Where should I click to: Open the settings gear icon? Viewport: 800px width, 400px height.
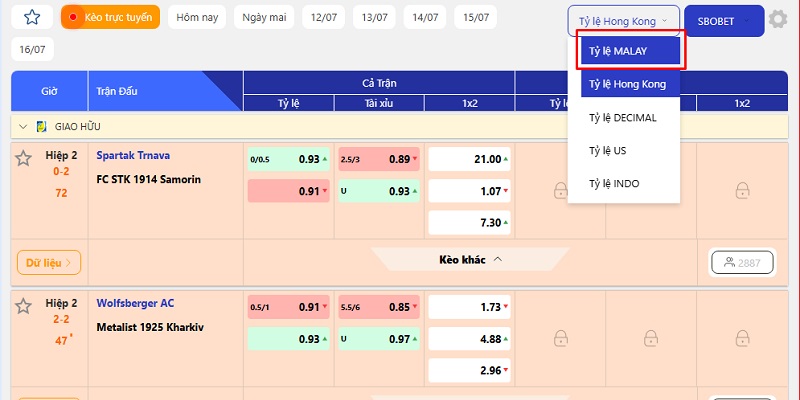coord(778,20)
